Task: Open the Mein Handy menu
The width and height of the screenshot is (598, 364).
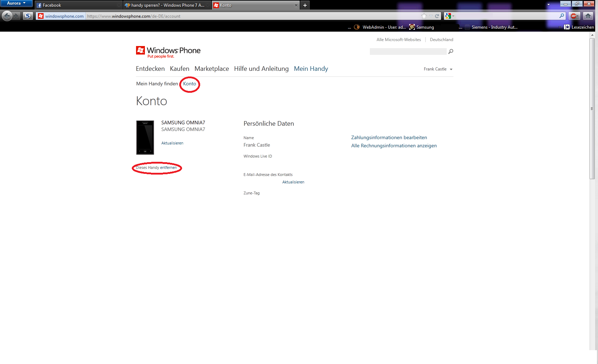Action: click(311, 69)
